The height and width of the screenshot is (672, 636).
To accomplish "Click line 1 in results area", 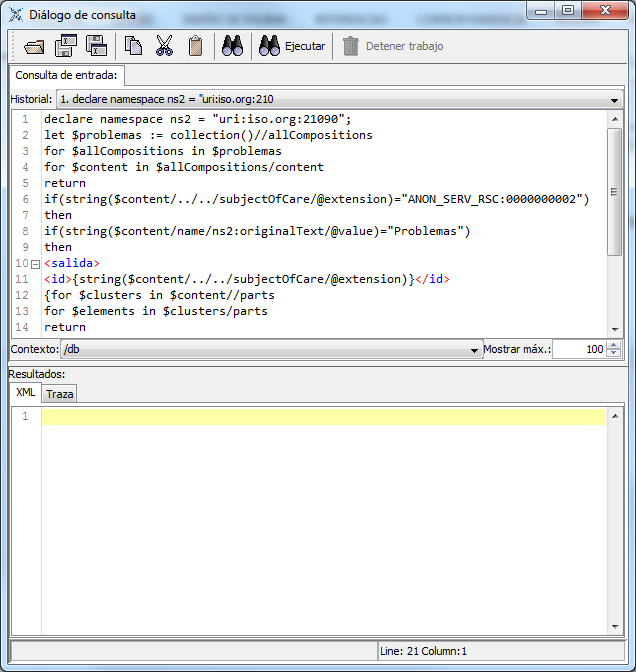I will tap(320, 417).
